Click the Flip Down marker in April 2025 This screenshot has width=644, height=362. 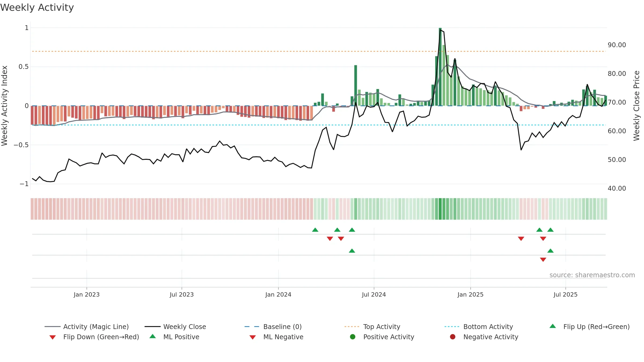pos(521,239)
